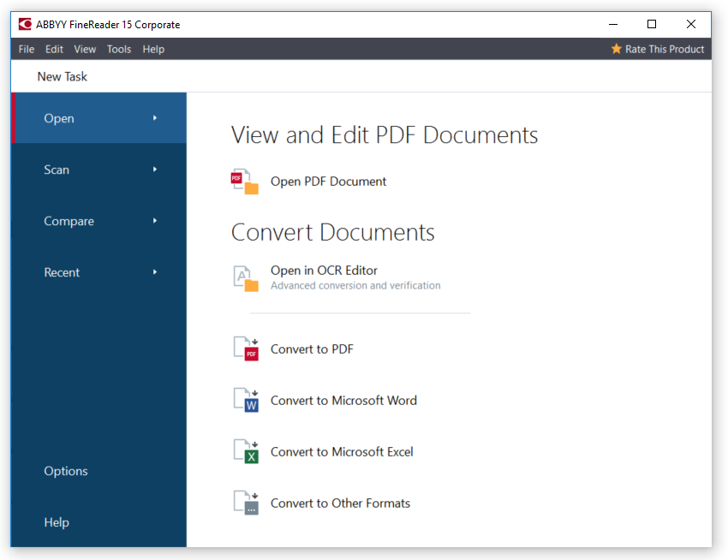Open the File menu
Screen dimensions: 728x560
(x=27, y=49)
